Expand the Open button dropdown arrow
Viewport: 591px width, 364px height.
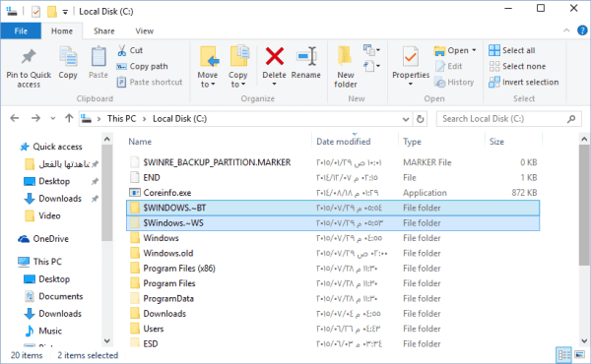[x=474, y=50]
